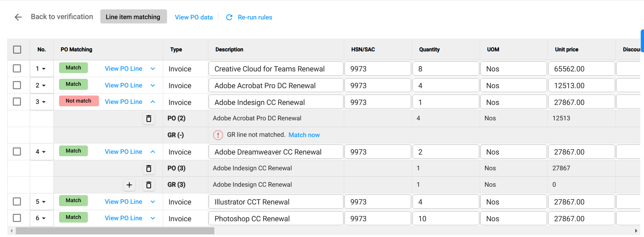The image size is (644, 237).
Task: Click the GR (3) row label
Action: [x=176, y=185]
